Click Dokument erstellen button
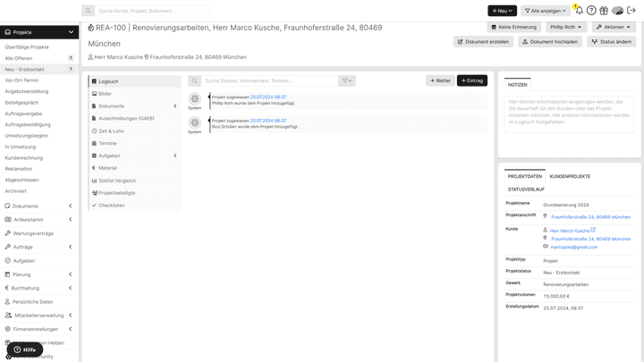 (x=483, y=42)
